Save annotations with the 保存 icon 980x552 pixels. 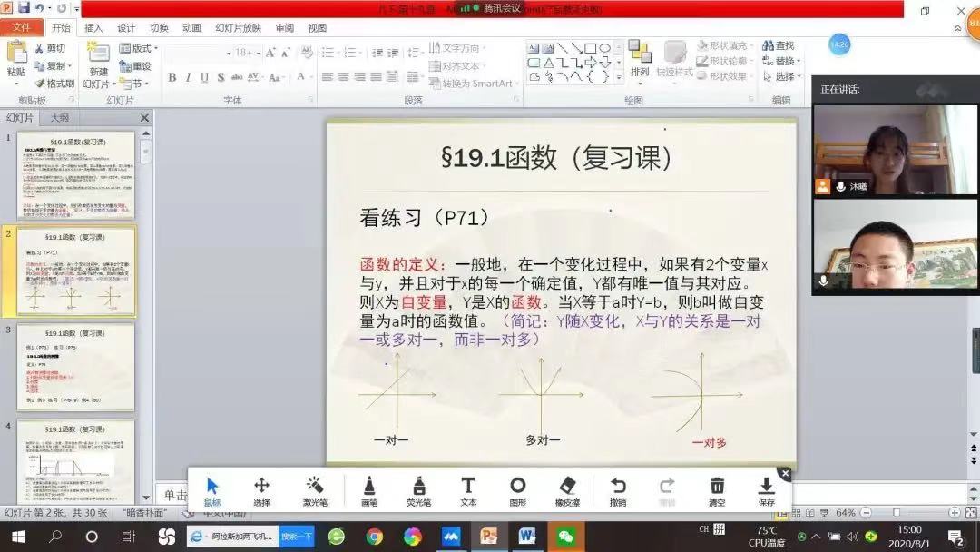[x=767, y=489]
